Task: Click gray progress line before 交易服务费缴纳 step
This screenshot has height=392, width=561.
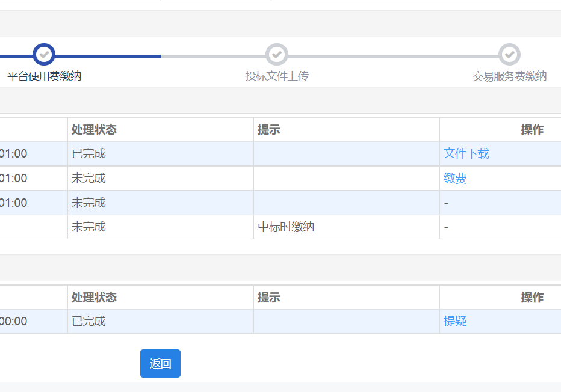Action: click(x=391, y=56)
